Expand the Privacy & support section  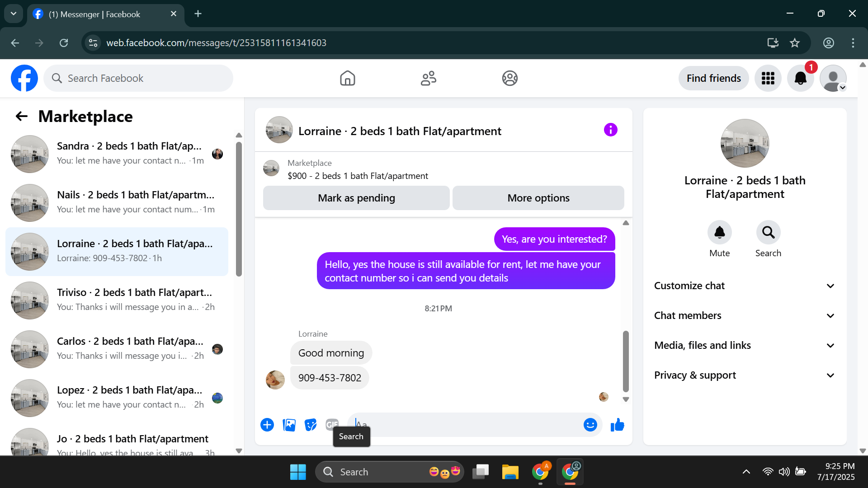click(745, 375)
